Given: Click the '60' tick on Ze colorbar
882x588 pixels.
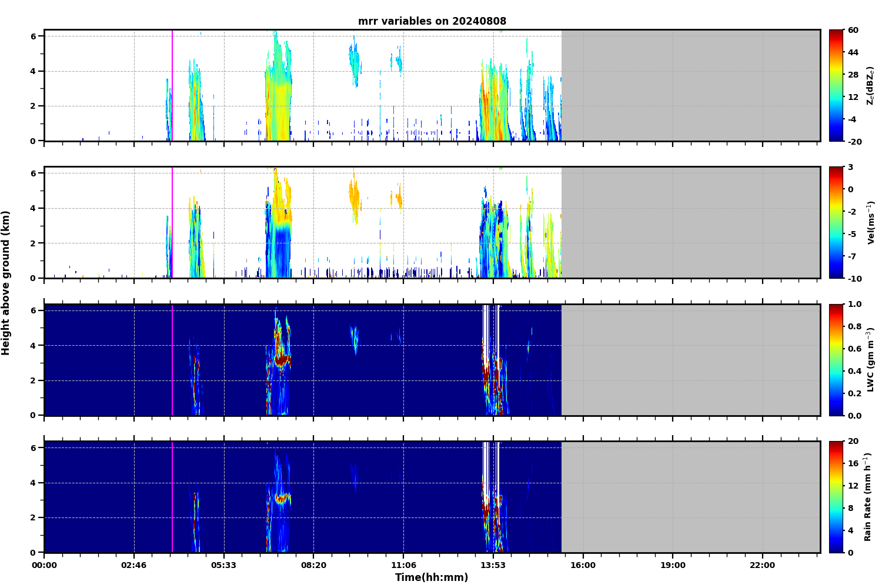Looking at the screenshot, I should (x=853, y=30).
